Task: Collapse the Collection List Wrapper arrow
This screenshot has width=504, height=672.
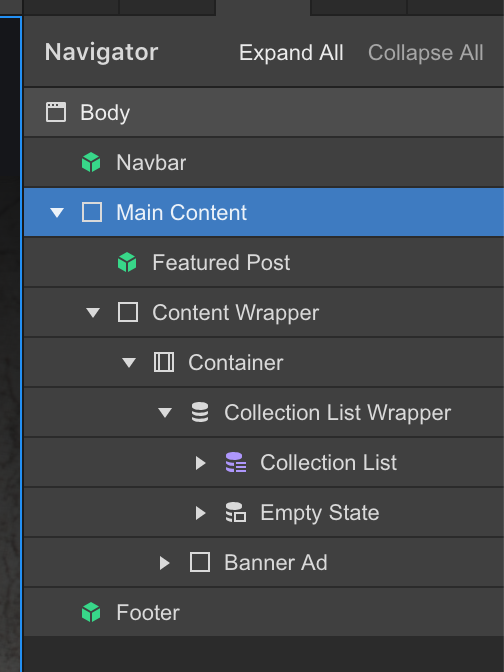Action: click(x=165, y=413)
